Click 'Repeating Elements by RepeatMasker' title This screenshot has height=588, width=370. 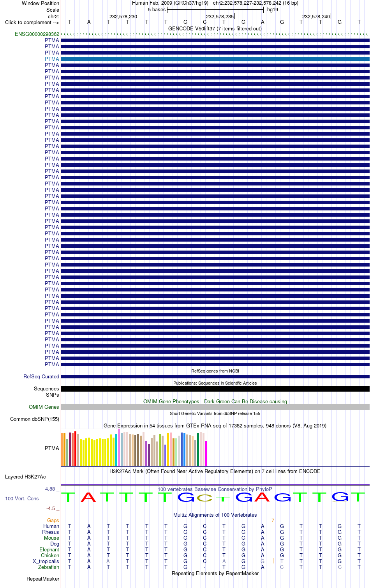point(215,573)
